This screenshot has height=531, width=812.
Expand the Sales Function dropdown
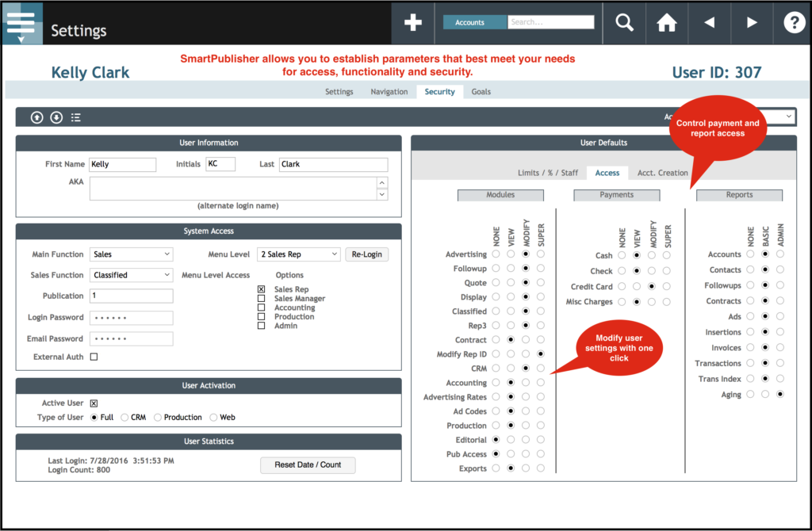click(x=131, y=275)
